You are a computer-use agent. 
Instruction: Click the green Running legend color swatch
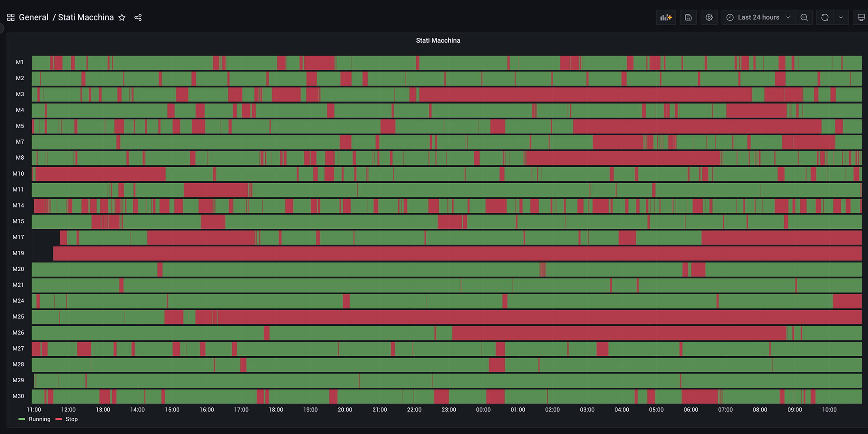point(22,419)
